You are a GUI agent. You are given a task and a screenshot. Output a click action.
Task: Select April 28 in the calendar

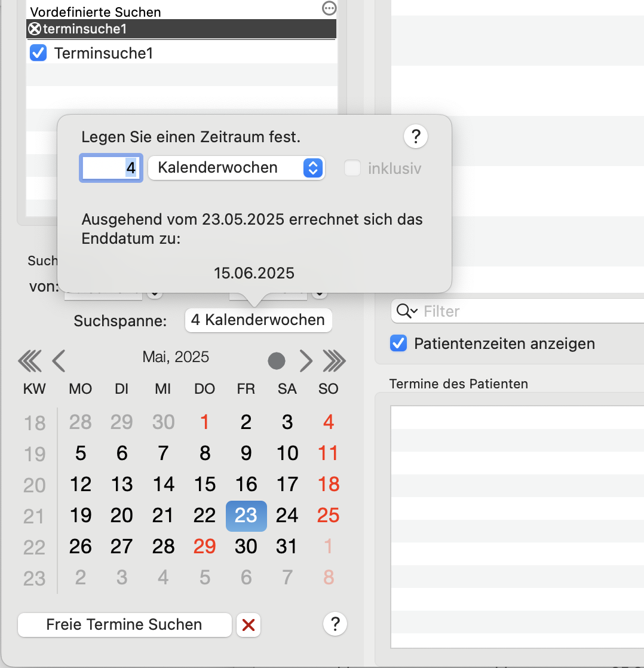coord(81,422)
